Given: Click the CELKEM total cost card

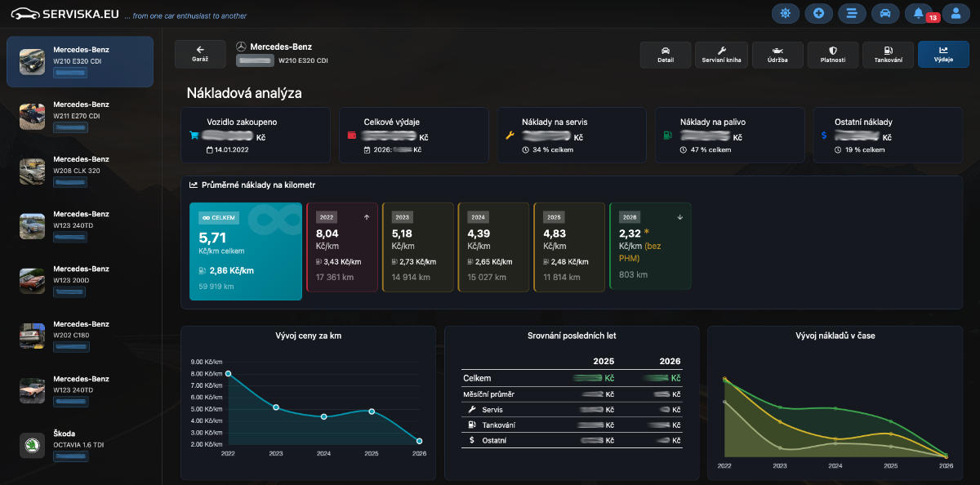Looking at the screenshot, I should coord(245,251).
